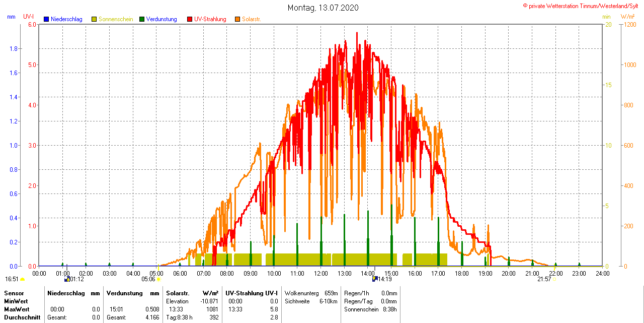Click the blue mm axis unit label
Image resolution: width=644 pixels, height=323 pixels.
[x=11, y=17]
